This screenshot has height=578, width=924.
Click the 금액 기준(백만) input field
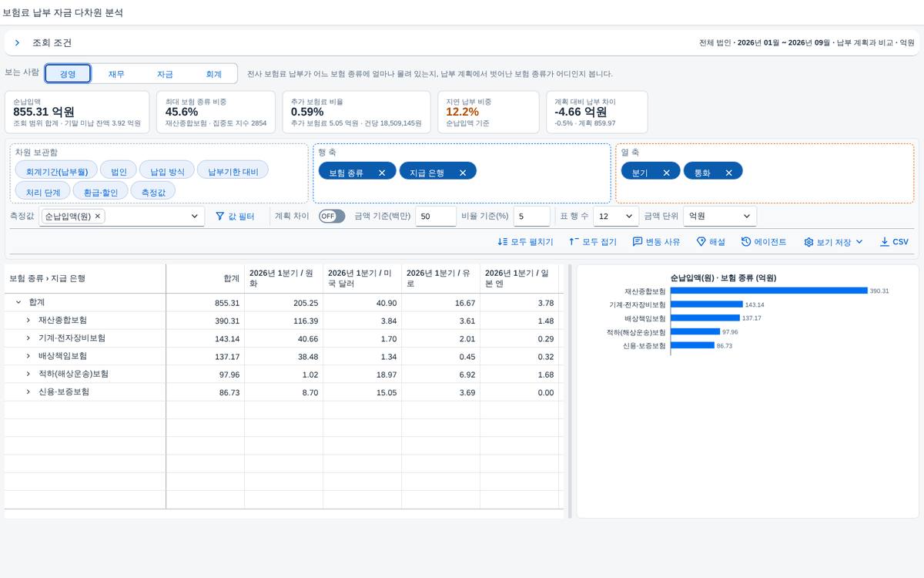(436, 217)
